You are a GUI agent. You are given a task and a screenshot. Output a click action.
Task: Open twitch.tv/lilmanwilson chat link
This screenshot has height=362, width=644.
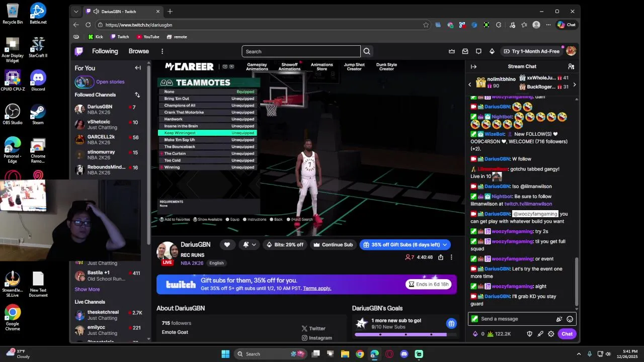[x=528, y=204]
